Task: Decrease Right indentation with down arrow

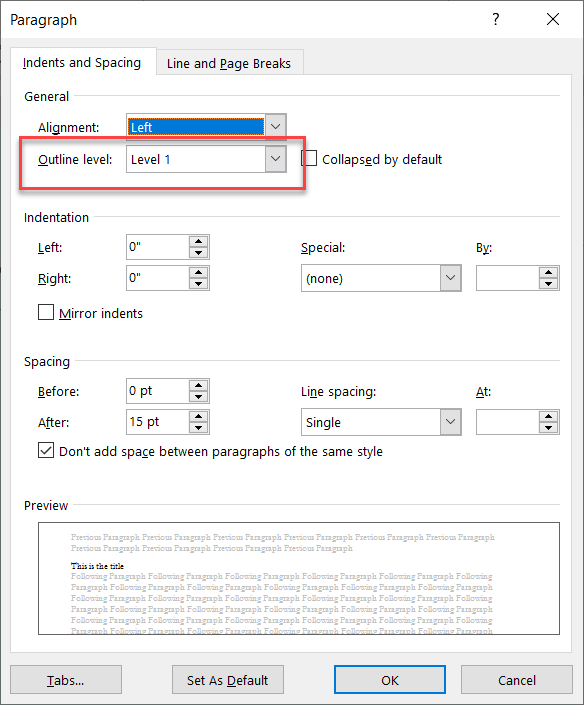Action: coord(199,284)
